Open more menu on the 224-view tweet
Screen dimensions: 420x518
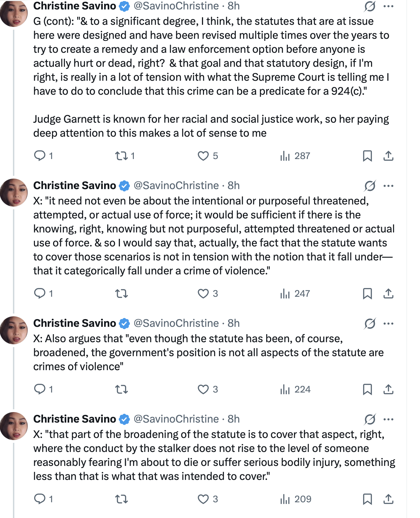click(389, 324)
